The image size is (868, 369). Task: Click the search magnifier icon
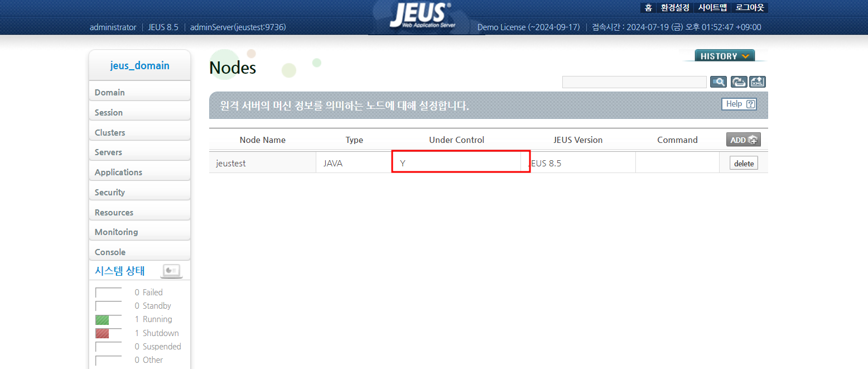pyautogui.click(x=718, y=82)
